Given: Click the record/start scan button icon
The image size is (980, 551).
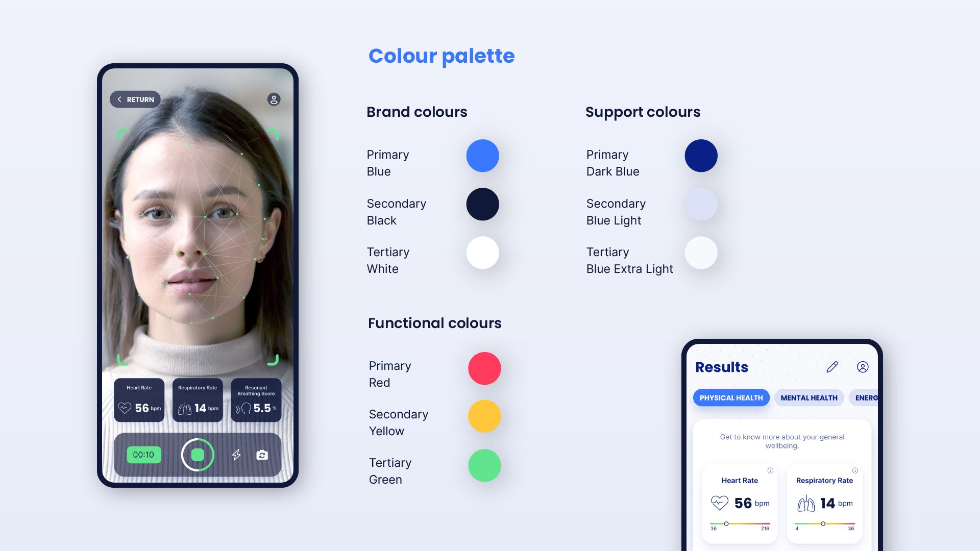Looking at the screenshot, I should (x=199, y=455).
